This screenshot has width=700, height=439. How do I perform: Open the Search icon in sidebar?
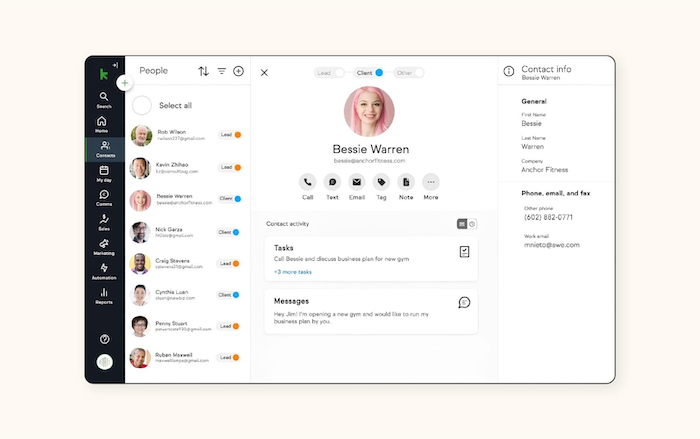tap(104, 98)
